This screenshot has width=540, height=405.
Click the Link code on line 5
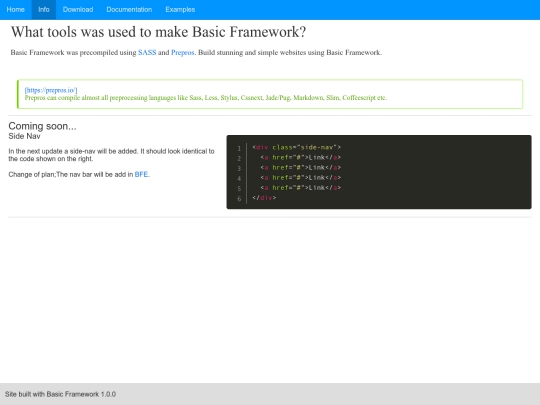click(301, 188)
